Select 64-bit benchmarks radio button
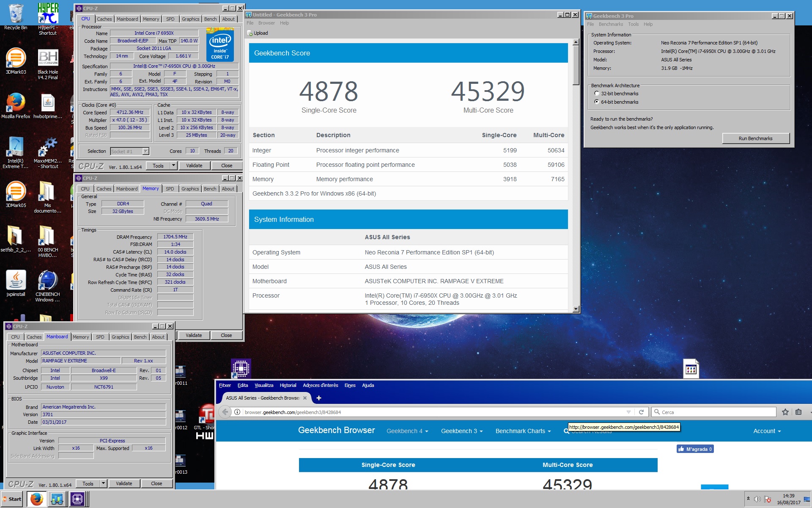Viewport: 812px width, 508px height. [597, 102]
